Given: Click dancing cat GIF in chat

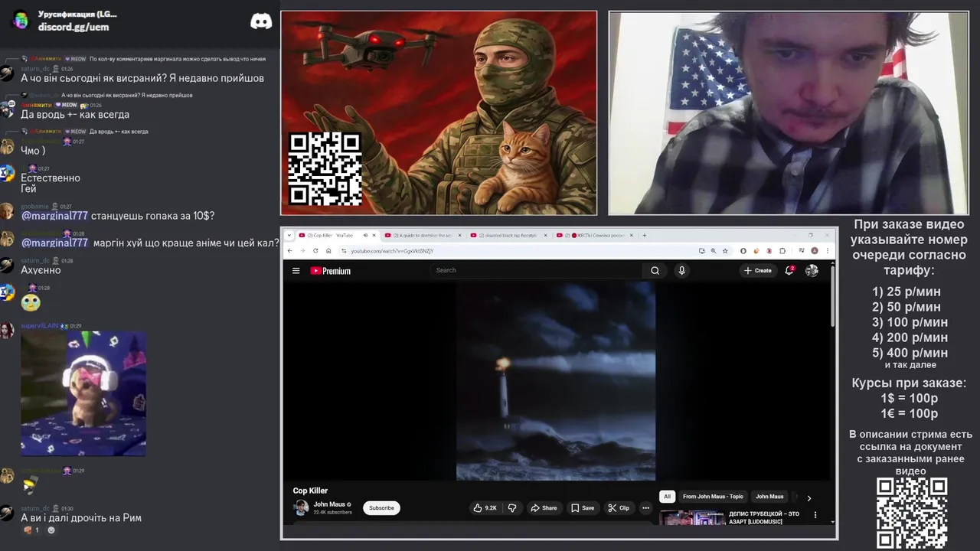Looking at the screenshot, I should pos(83,393).
